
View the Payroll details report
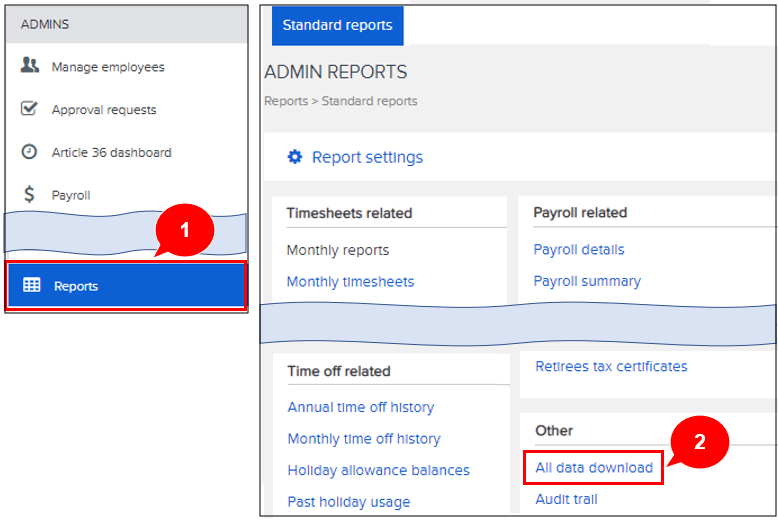(x=579, y=250)
